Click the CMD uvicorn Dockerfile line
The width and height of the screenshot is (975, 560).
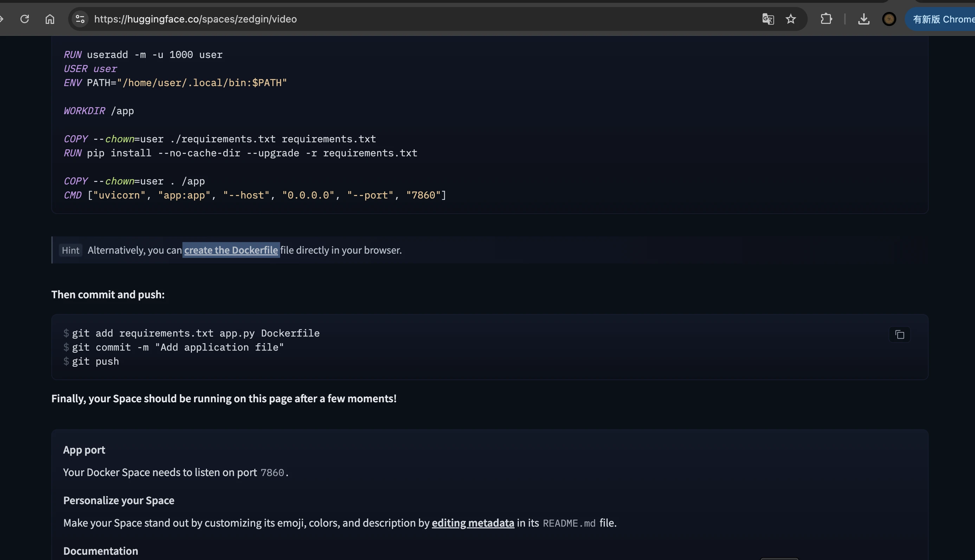coord(255,195)
